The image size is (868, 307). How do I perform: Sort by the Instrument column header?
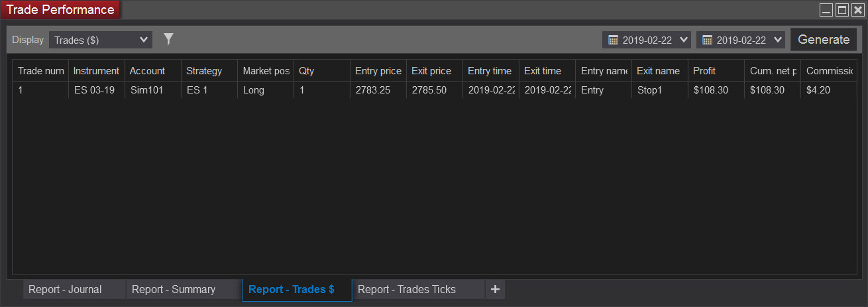(x=96, y=71)
